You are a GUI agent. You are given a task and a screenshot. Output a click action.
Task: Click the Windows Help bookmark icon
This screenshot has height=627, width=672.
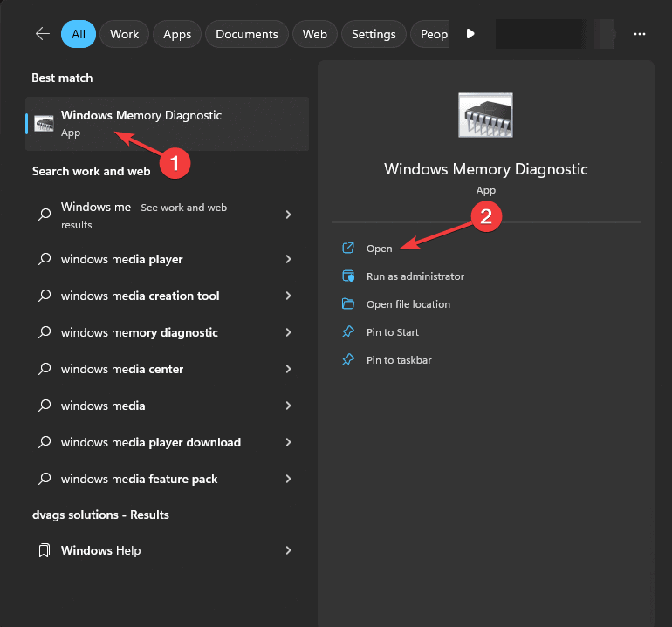click(x=45, y=551)
